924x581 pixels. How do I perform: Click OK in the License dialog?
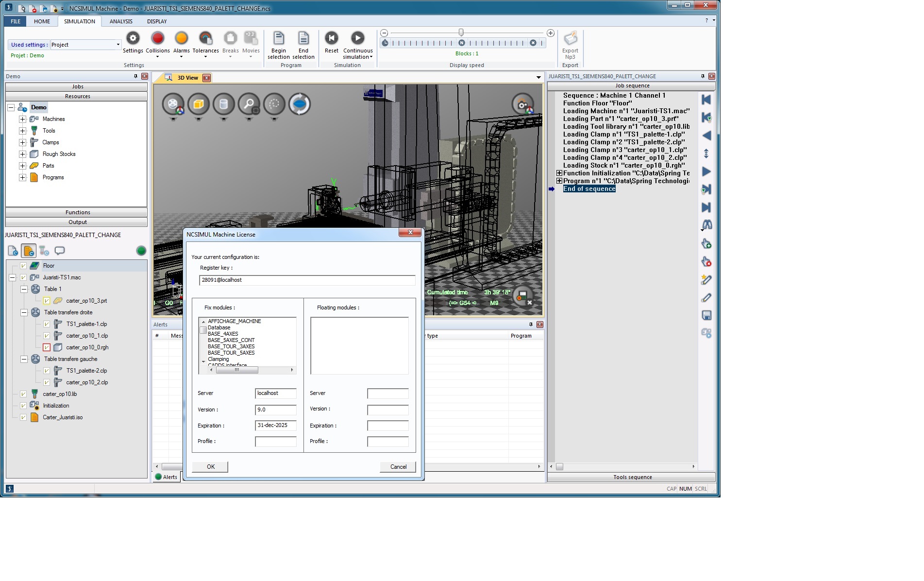click(210, 467)
